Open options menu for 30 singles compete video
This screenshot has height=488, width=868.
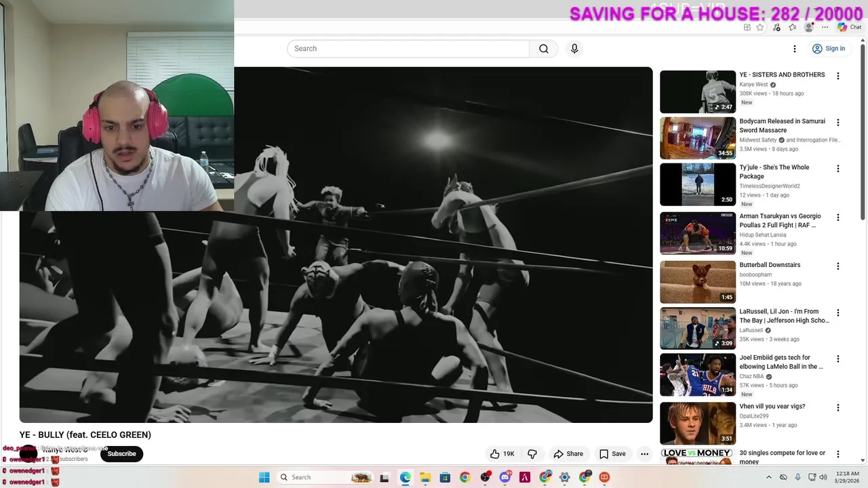point(838,454)
